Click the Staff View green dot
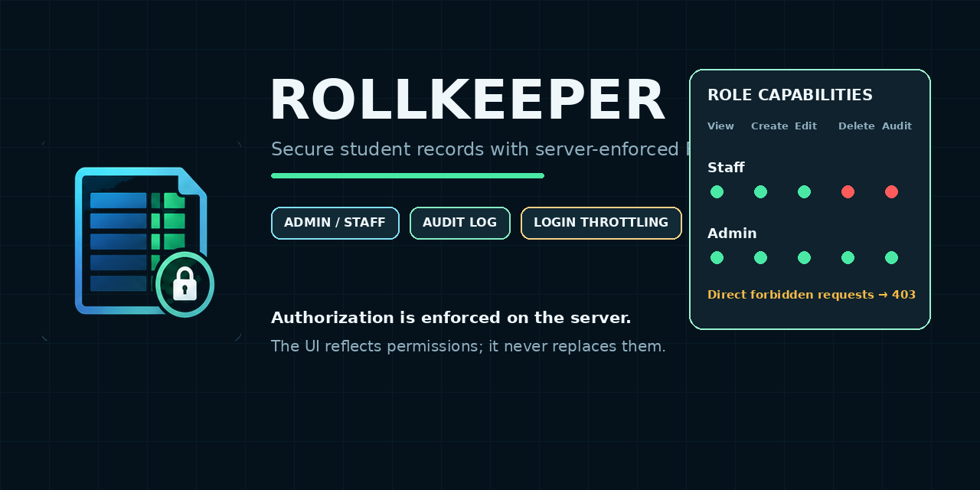The image size is (980, 490). pyautogui.click(x=717, y=192)
